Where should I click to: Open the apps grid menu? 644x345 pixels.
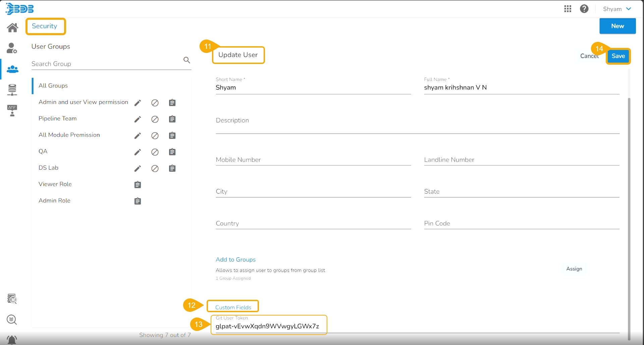click(x=568, y=9)
